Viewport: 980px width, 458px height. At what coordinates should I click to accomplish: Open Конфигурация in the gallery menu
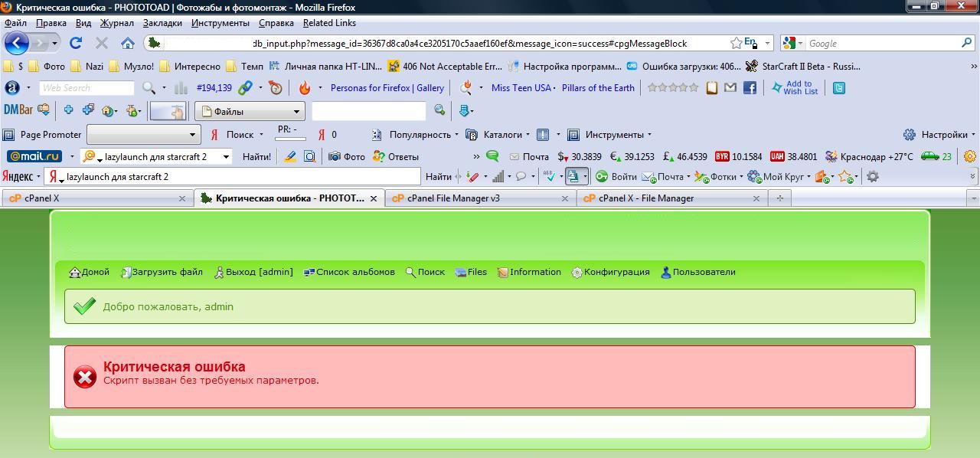point(610,272)
